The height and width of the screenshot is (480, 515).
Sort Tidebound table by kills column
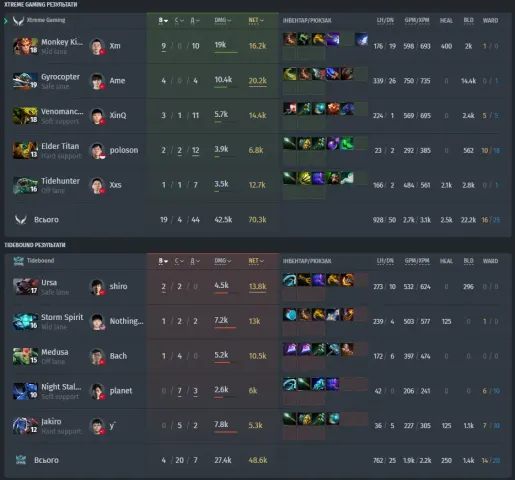[163, 261]
